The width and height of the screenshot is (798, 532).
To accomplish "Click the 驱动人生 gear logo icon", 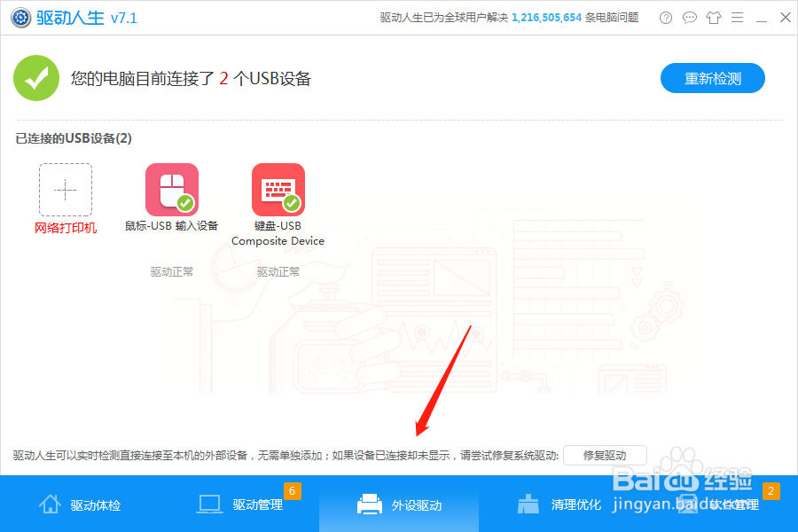I will point(21,18).
